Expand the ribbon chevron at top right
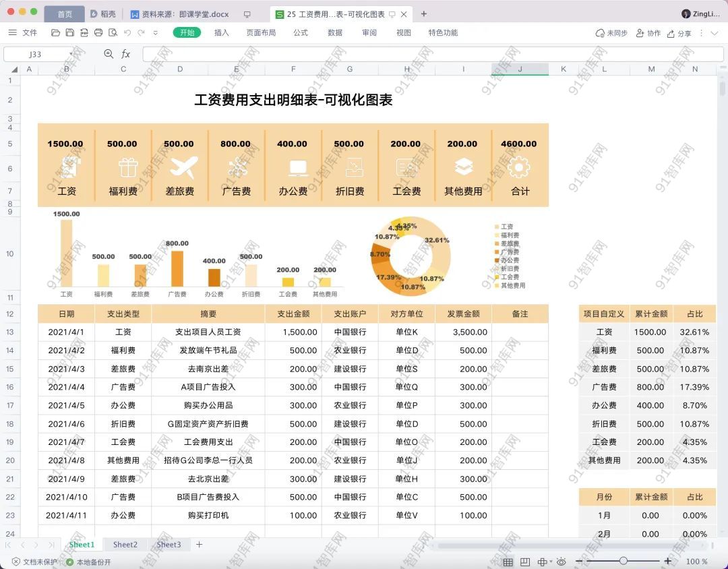 pyautogui.click(x=715, y=32)
